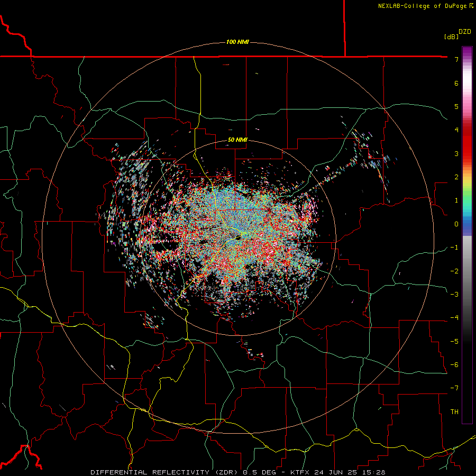Click the -4 dB tick label on scale

tap(454, 318)
